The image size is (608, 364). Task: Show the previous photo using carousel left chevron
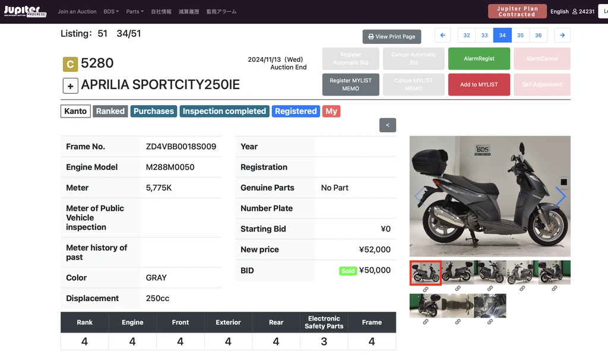point(419,196)
